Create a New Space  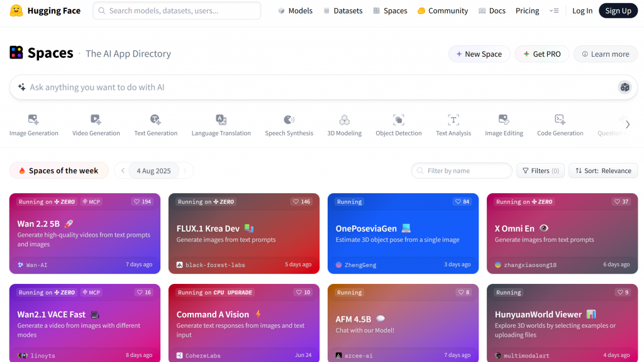click(479, 54)
